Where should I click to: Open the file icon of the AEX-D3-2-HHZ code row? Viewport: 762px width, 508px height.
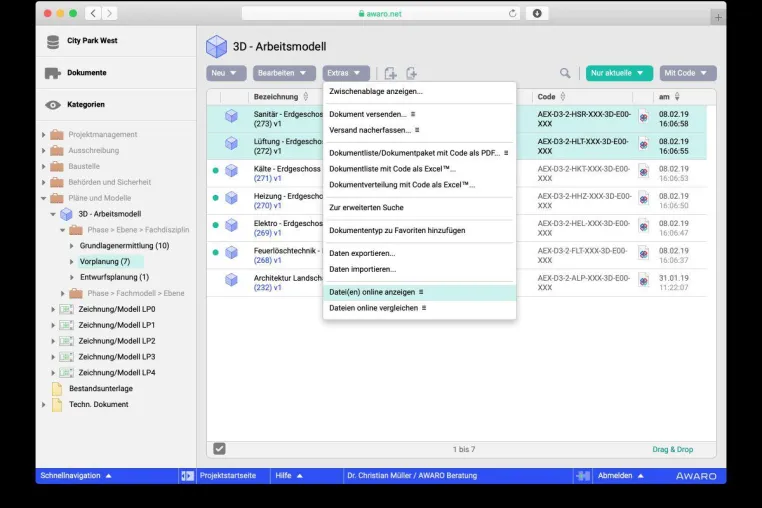(x=643, y=199)
